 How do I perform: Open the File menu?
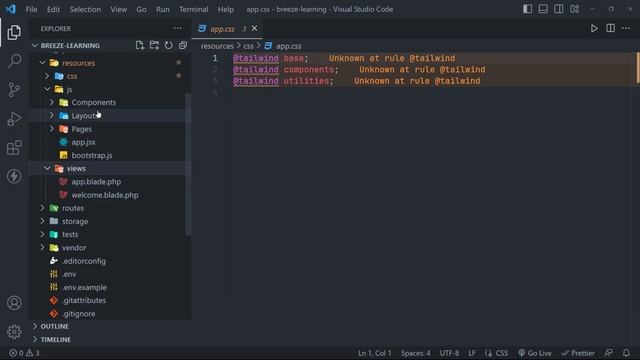[x=31, y=9]
